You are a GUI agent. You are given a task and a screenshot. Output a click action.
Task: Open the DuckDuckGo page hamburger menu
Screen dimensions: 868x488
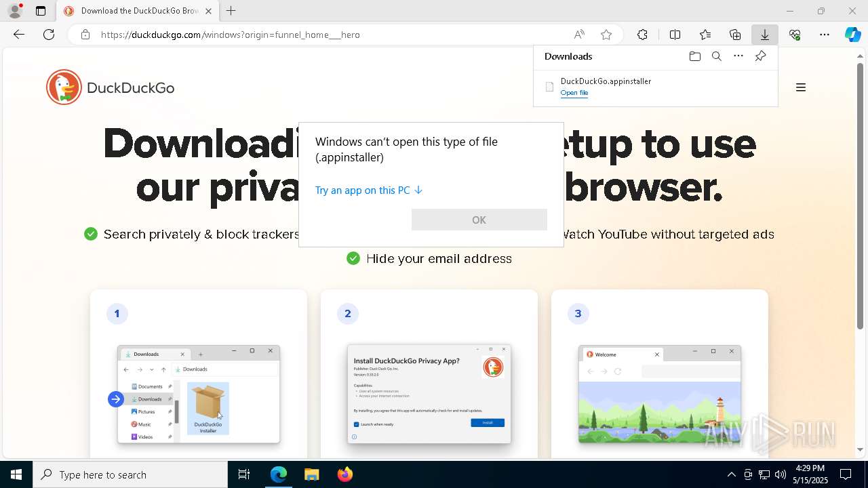801,87
